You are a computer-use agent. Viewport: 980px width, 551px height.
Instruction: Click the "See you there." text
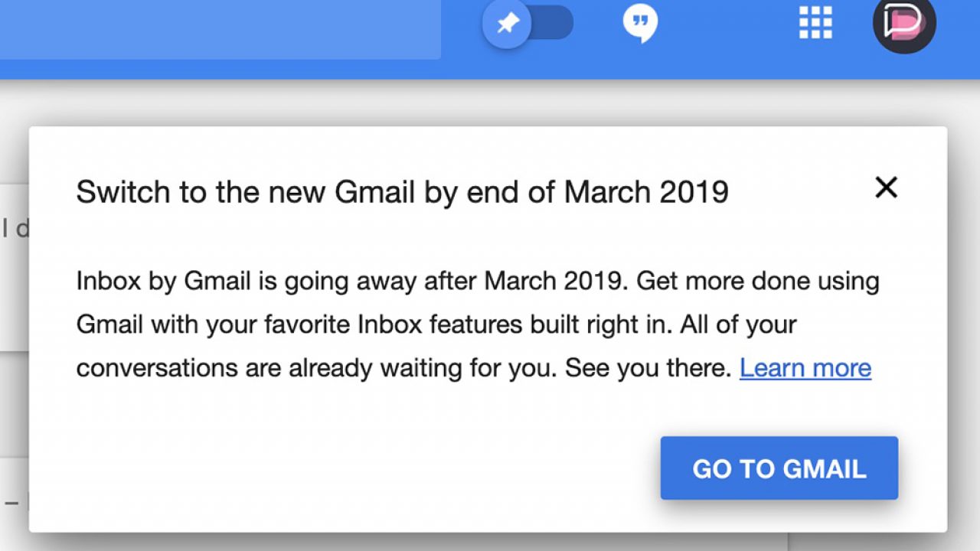coord(648,368)
